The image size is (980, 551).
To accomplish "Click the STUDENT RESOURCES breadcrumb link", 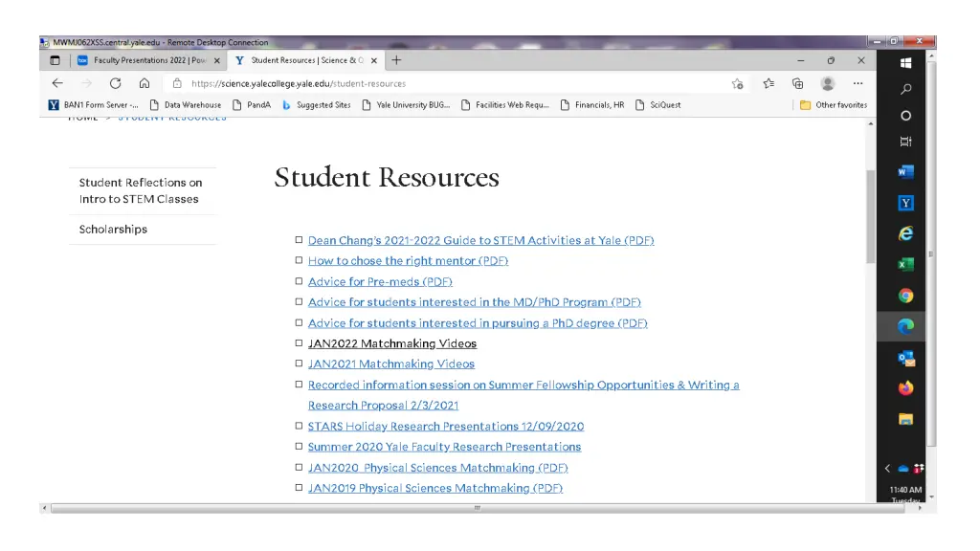I will coord(172,119).
